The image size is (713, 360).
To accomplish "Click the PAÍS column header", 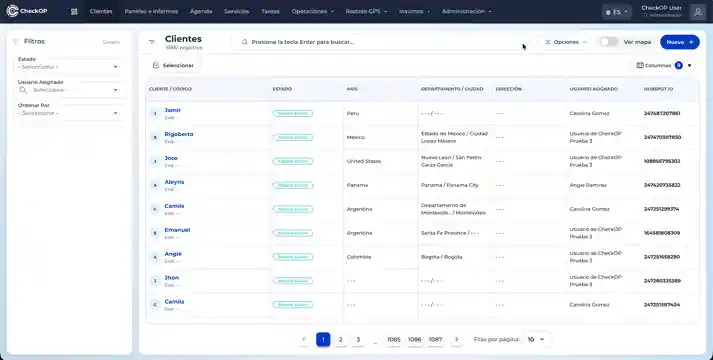I will [352, 89].
